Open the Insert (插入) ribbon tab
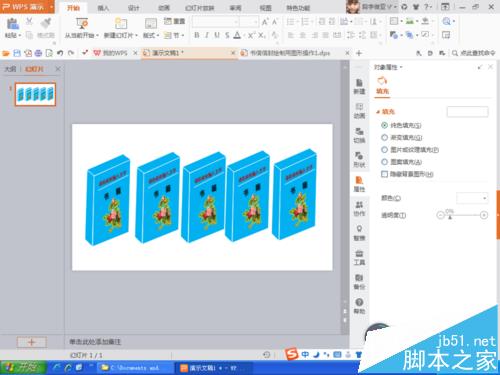Viewport: 500px width, 375px height. coord(103,8)
